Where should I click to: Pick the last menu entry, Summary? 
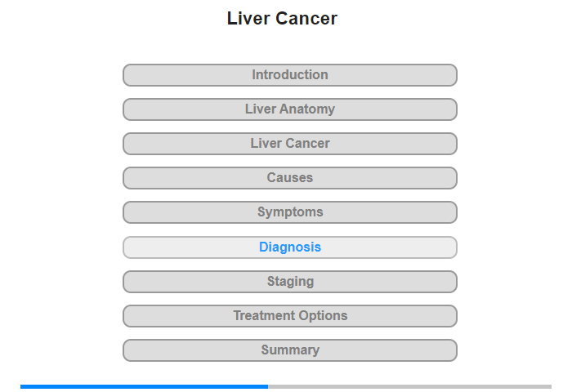pyautogui.click(x=290, y=350)
